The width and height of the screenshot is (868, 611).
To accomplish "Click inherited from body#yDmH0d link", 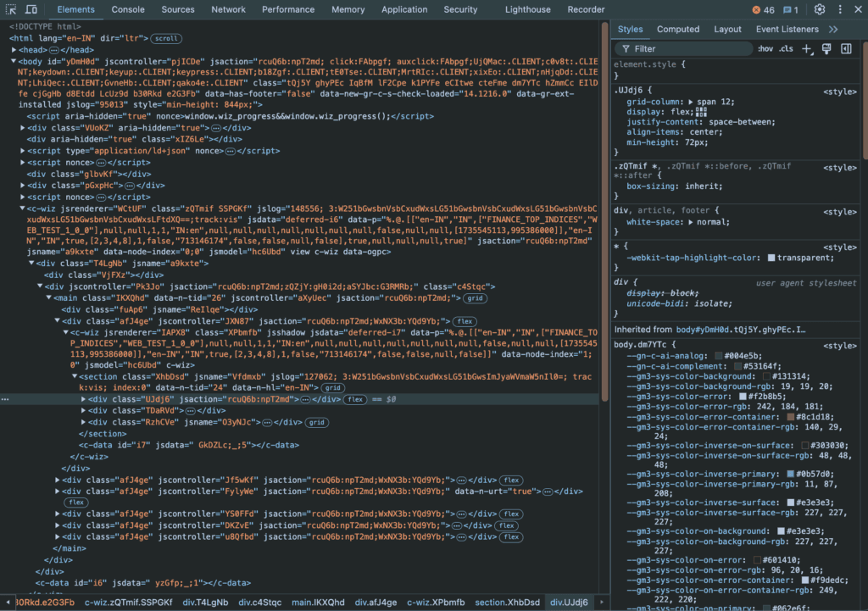I will click(x=741, y=330).
